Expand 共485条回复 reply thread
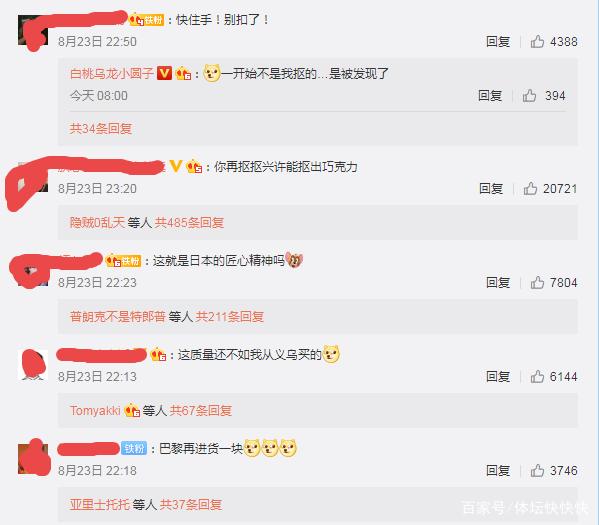Viewport: 599px width, 525px height. coord(189,222)
